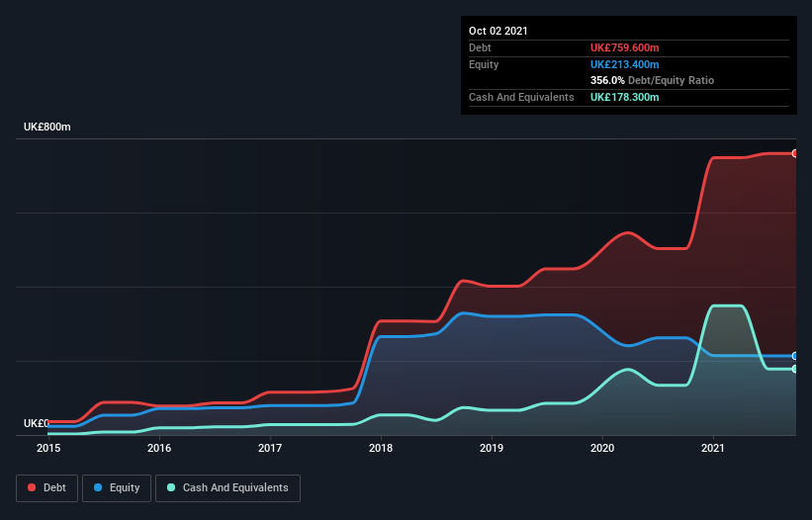The height and width of the screenshot is (520, 812).
Task: Click Cash And Equivalents label in tooltip
Action: point(521,97)
